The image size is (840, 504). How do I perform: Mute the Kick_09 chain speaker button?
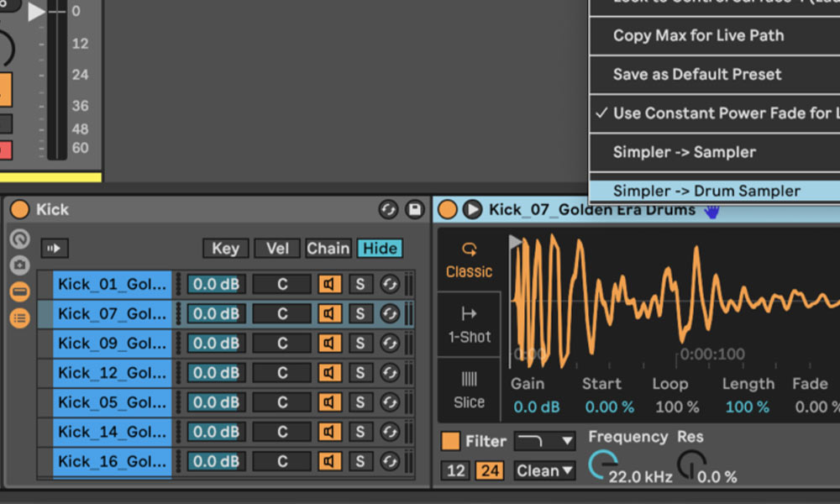(329, 344)
